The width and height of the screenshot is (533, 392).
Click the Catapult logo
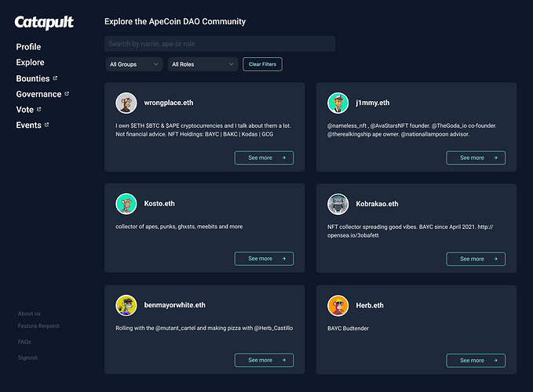coord(44,23)
